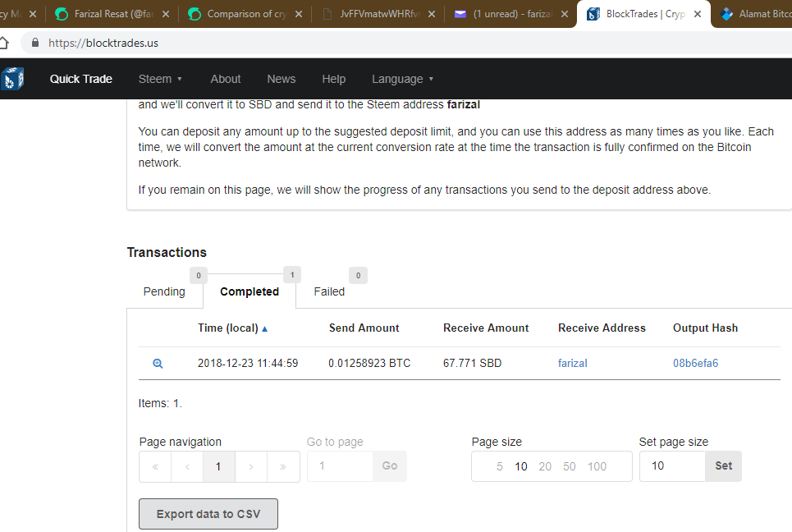
Task: Set page size to 5
Action: [500, 466]
